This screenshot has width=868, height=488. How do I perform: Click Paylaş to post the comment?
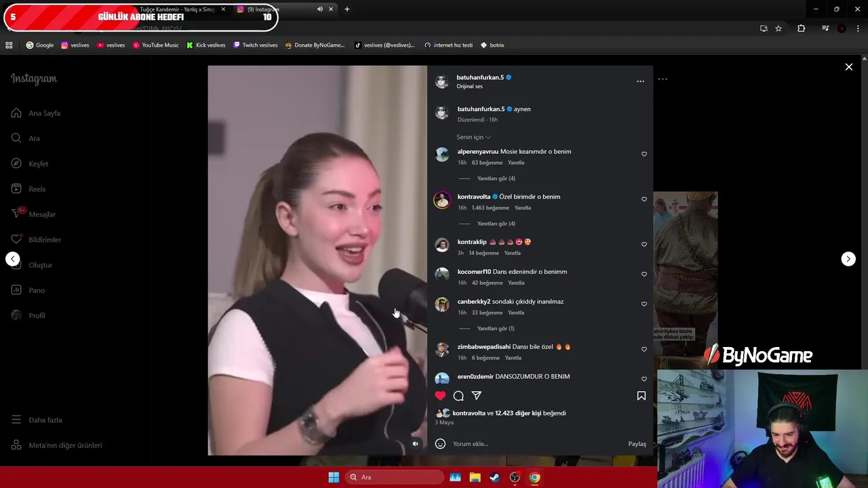click(x=637, y=444)
